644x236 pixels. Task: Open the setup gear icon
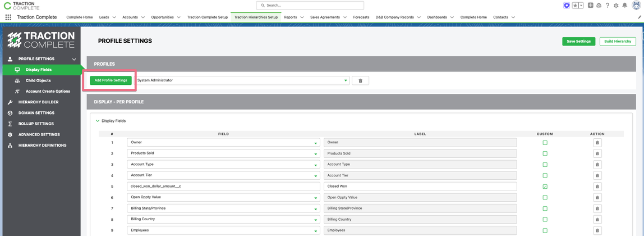pyautogui.click(x=616, y=6)
